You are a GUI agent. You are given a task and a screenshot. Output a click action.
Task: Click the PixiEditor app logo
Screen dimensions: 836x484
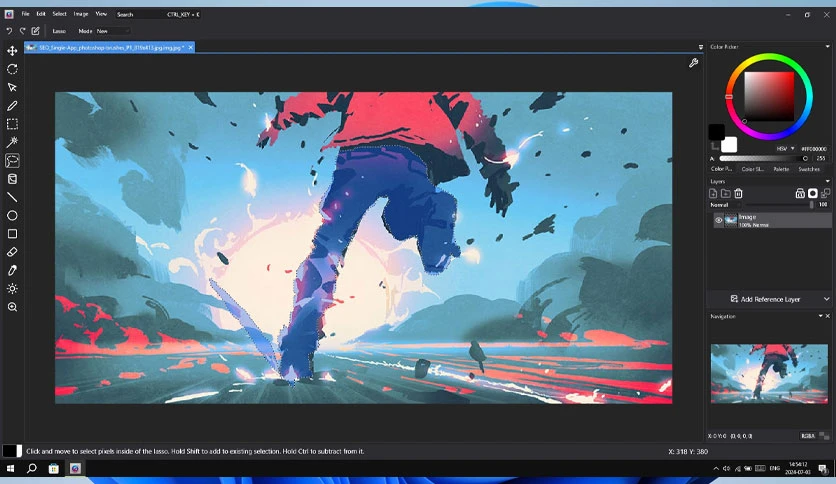(9, 14)
